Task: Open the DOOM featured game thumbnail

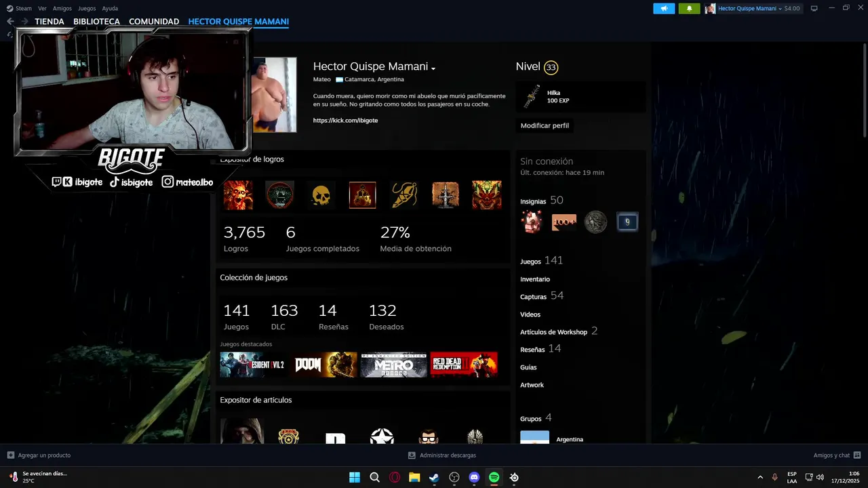Action: (325, 365)
